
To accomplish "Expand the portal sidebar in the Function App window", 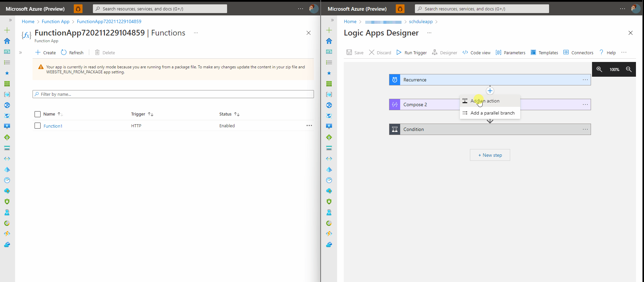I will pyautogui.click(x=10, y=20).
